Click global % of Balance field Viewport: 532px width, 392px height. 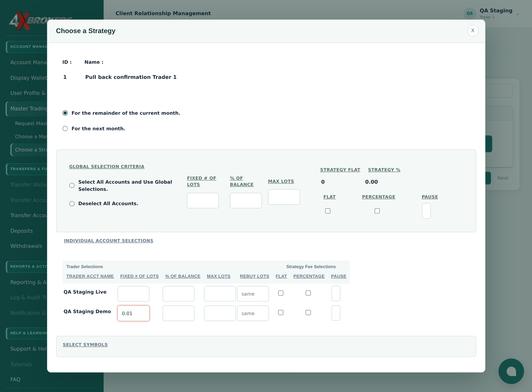click(x=246, y=201)
